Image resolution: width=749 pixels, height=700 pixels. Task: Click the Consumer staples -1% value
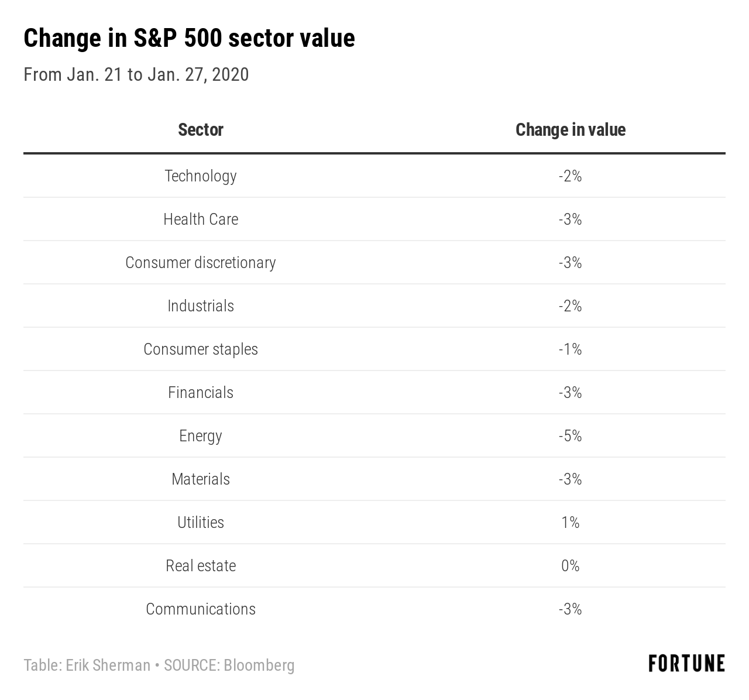click(x=570, y=349)
